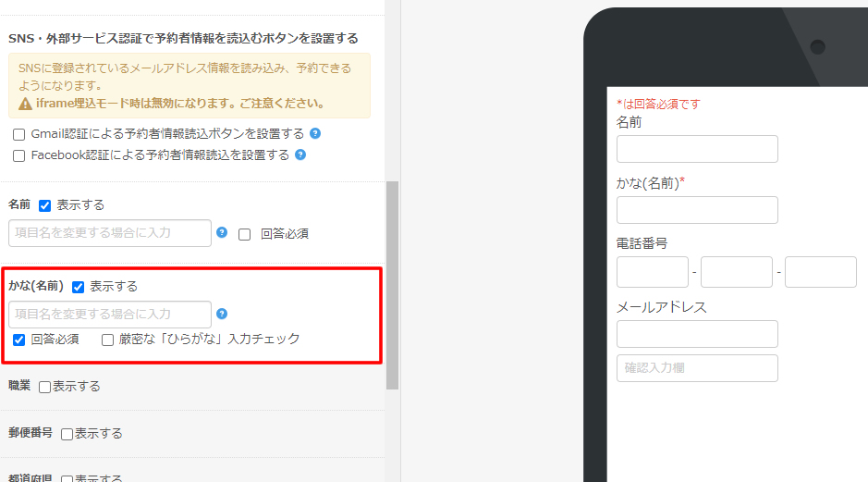Enable Gmail認証 reservation info button checkbox
The image size is (868, 482).
[18, 134]
